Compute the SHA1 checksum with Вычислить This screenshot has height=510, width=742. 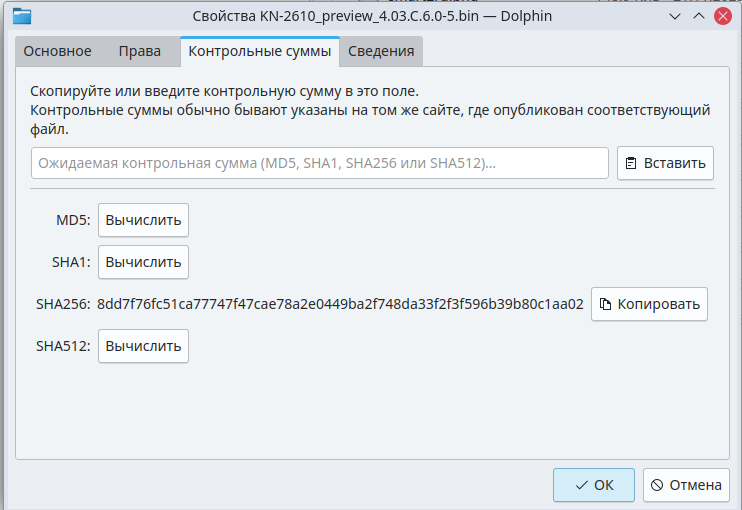pos(143,262)
